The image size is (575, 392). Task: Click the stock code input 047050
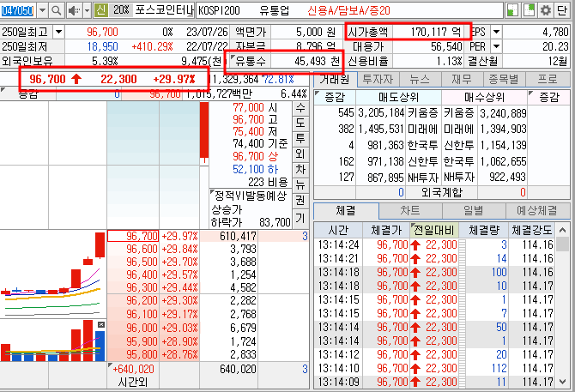pos(17,10)
